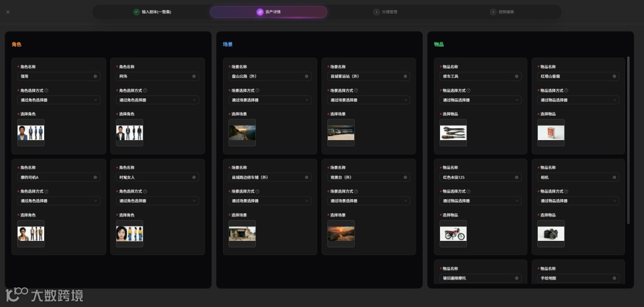Open 观景台（外） 场景选择方式 dropdown

coord(369,201)
